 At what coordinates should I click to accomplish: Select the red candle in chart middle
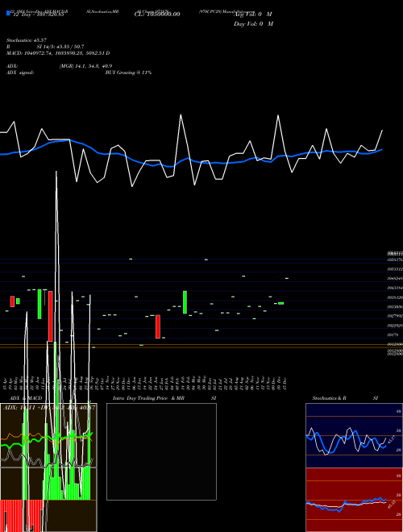(158, 326)
